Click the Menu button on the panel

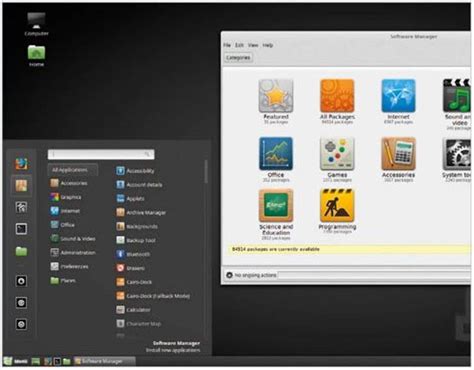15,361
